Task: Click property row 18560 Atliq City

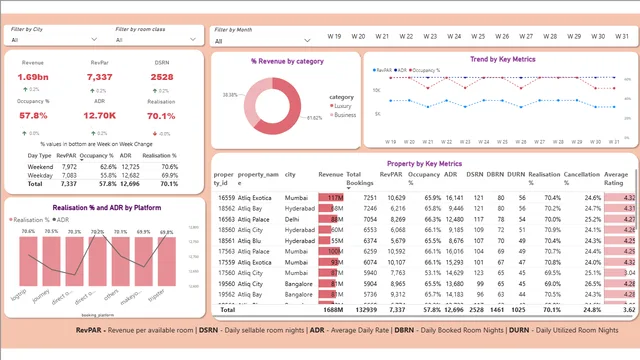Action: [x=424, y=230]
